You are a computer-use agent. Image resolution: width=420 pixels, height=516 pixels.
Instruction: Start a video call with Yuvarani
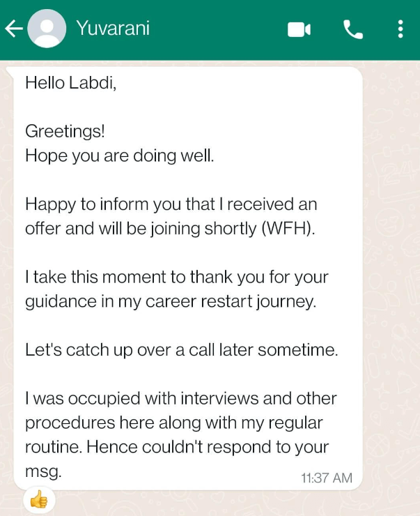pos(299,29)
